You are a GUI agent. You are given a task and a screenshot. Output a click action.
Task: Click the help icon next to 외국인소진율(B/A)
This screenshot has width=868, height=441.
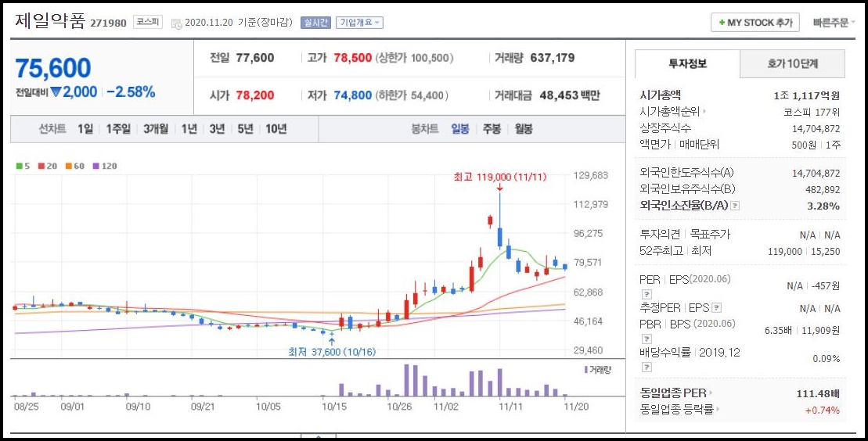[x=735, y=206]
